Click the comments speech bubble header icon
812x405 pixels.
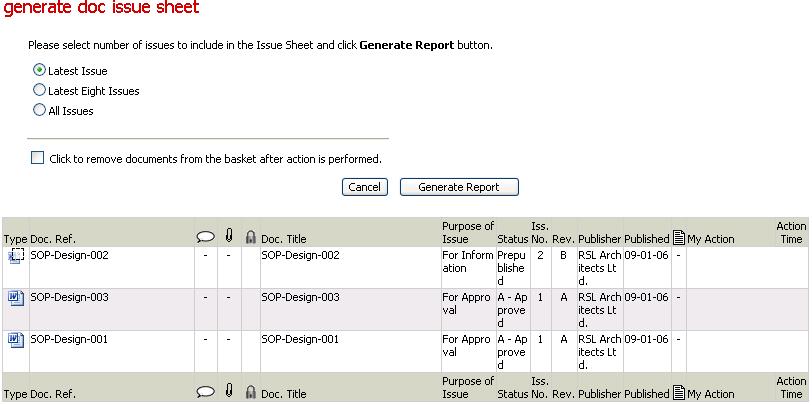(x=206, y=237)
